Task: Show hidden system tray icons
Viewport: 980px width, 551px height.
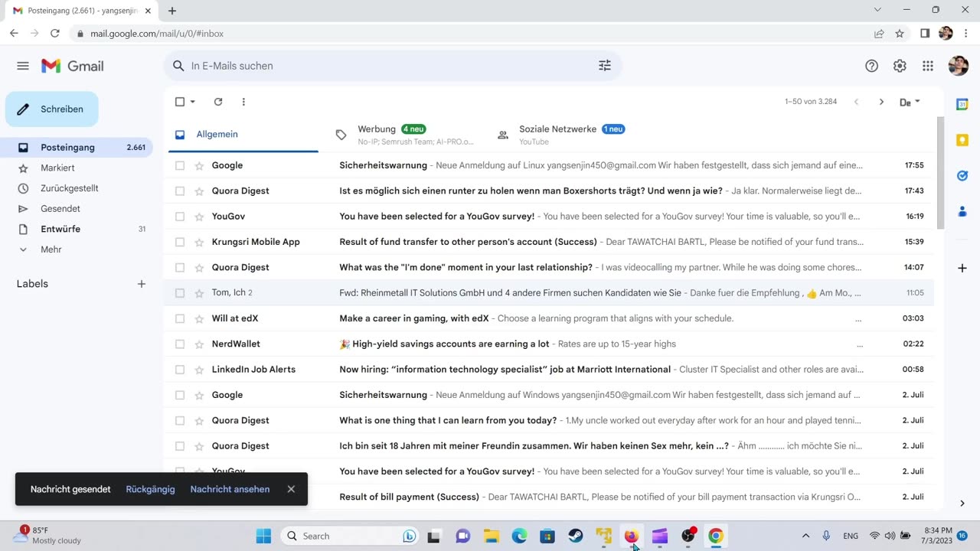Action: pyautogui.click(x=805, y=536)
